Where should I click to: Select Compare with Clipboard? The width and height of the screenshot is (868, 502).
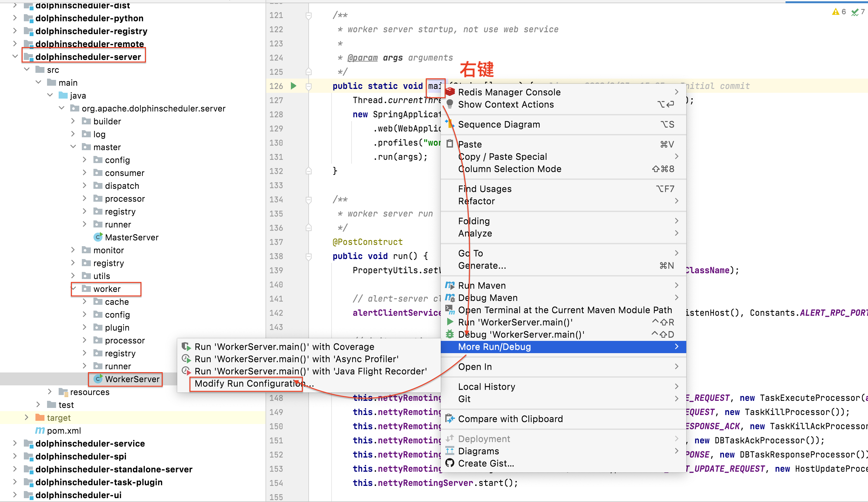coord(510,419)
